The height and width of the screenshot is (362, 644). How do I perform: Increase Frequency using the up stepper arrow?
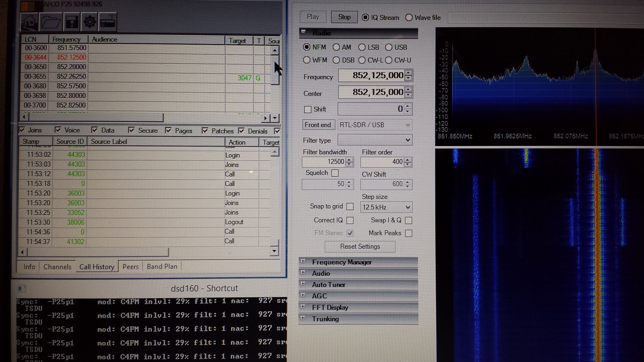click(408, 73)
